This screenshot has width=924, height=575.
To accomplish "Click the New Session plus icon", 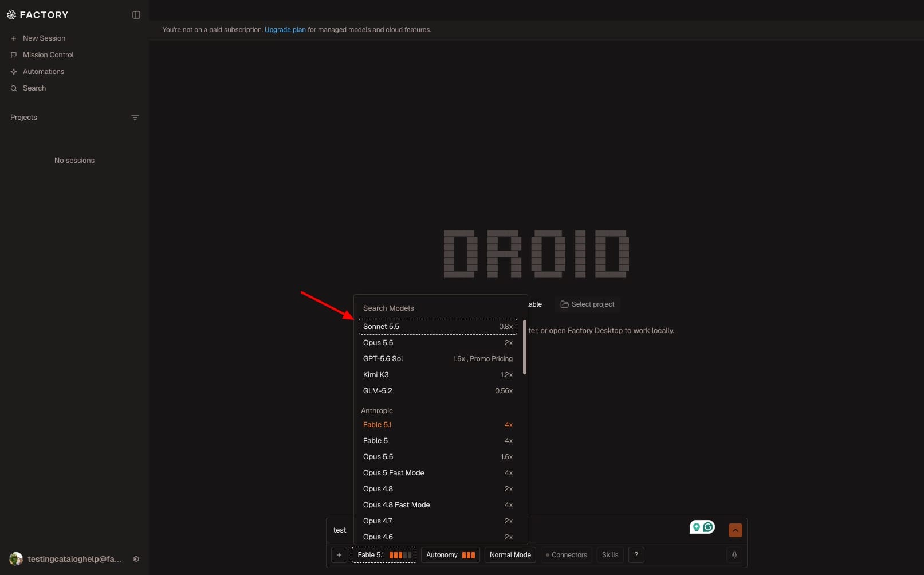I will 14,38.
